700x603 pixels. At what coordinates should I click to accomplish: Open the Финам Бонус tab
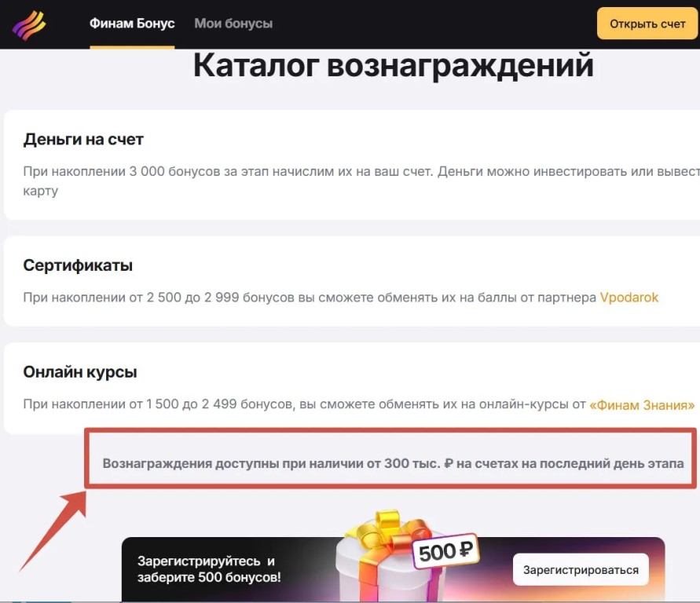pos(132,24)
